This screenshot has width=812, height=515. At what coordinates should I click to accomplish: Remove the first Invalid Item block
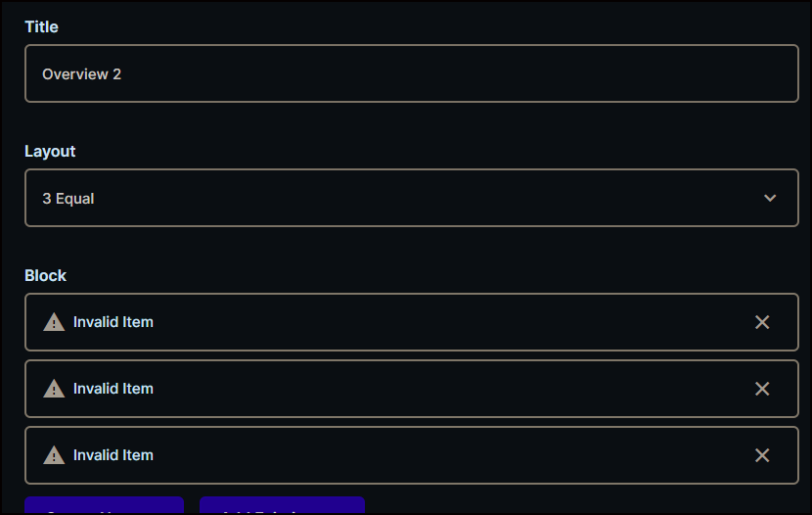[x=762, y=322]
